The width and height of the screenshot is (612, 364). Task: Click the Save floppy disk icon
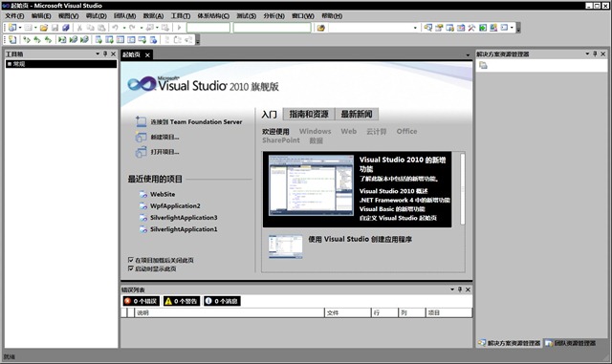[55, 28]
